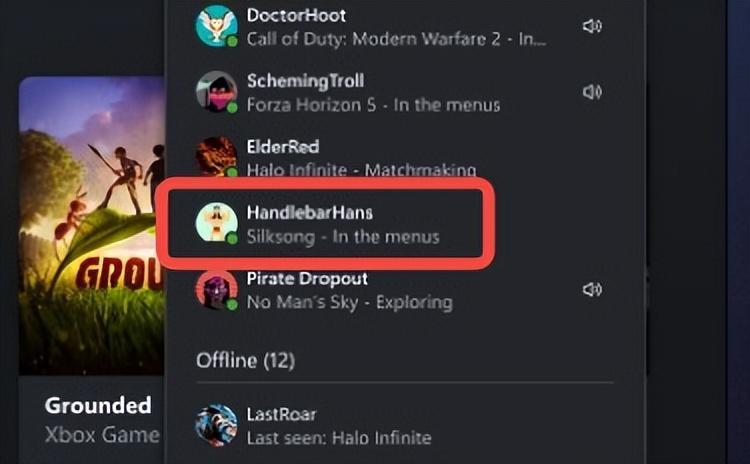The width and height of the screenshot is (750, 464).
Task: Collapse the Offline (12) section
Action: point(245,360)
